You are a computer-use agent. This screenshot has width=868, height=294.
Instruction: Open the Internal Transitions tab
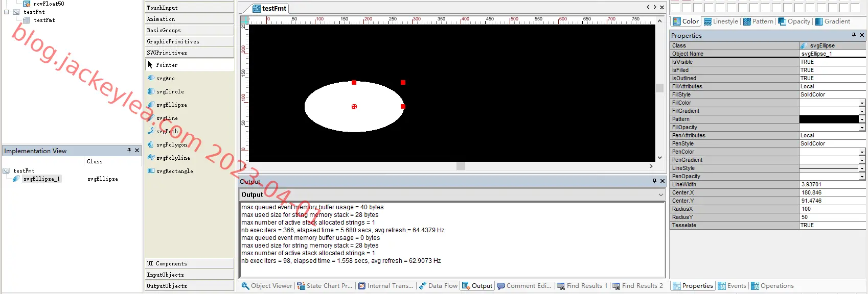[386, 286]
